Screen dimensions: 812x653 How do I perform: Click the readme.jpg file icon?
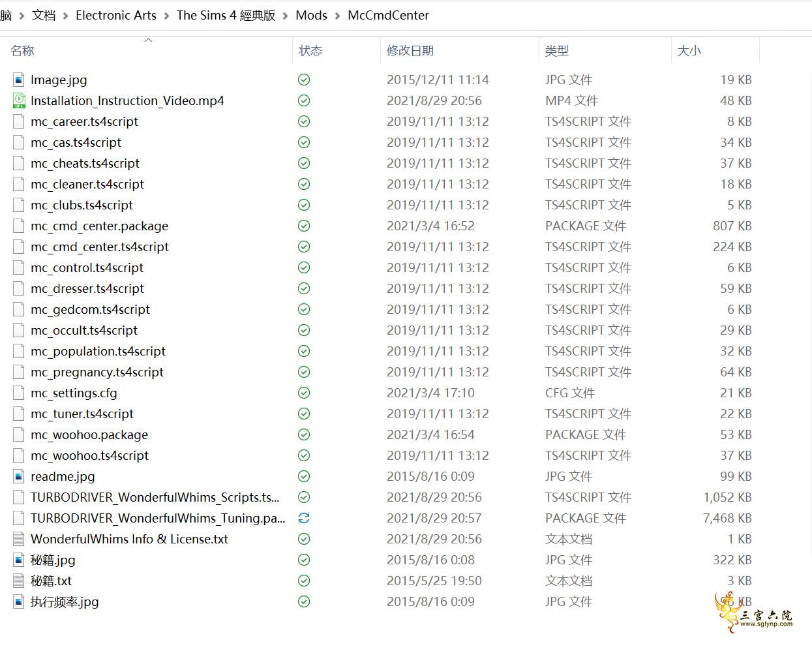[x=18, y=476]
